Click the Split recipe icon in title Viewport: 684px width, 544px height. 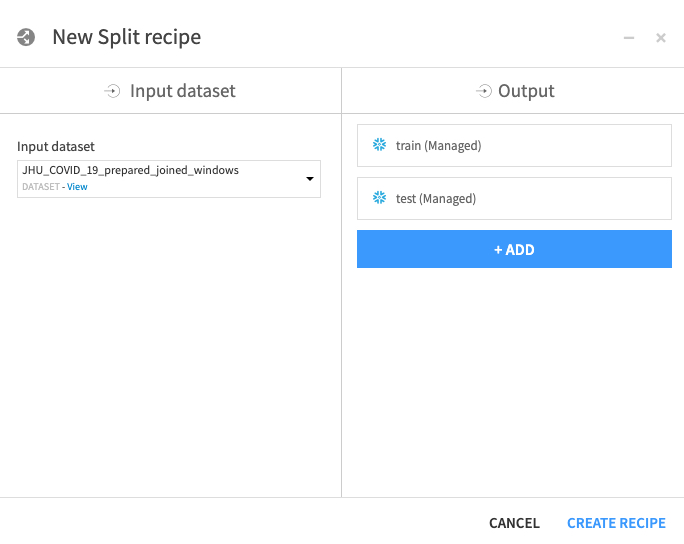[27, 38]
